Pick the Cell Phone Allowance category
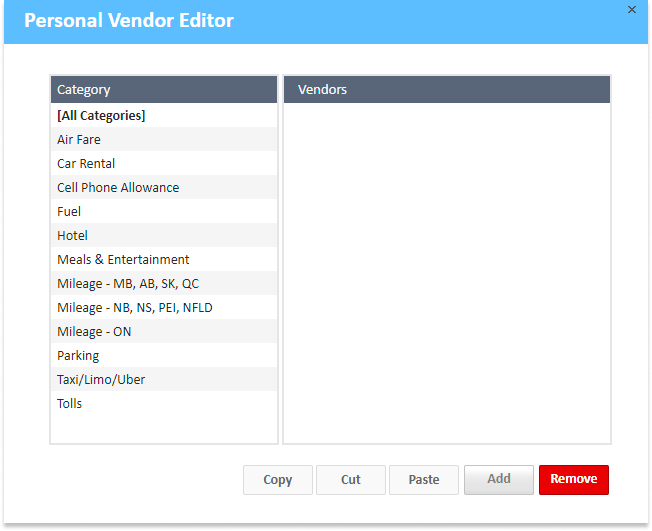Viewport: 652px width, 531px height. [118, 188]
